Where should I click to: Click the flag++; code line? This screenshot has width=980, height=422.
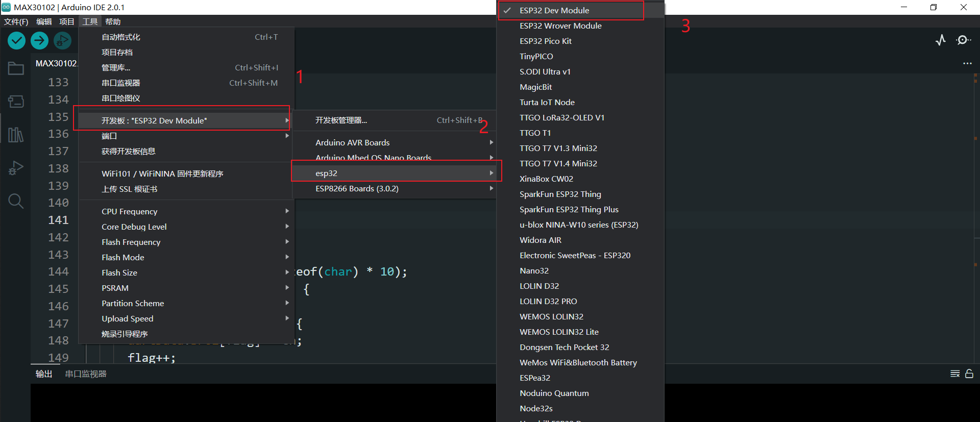coord(152,358)
